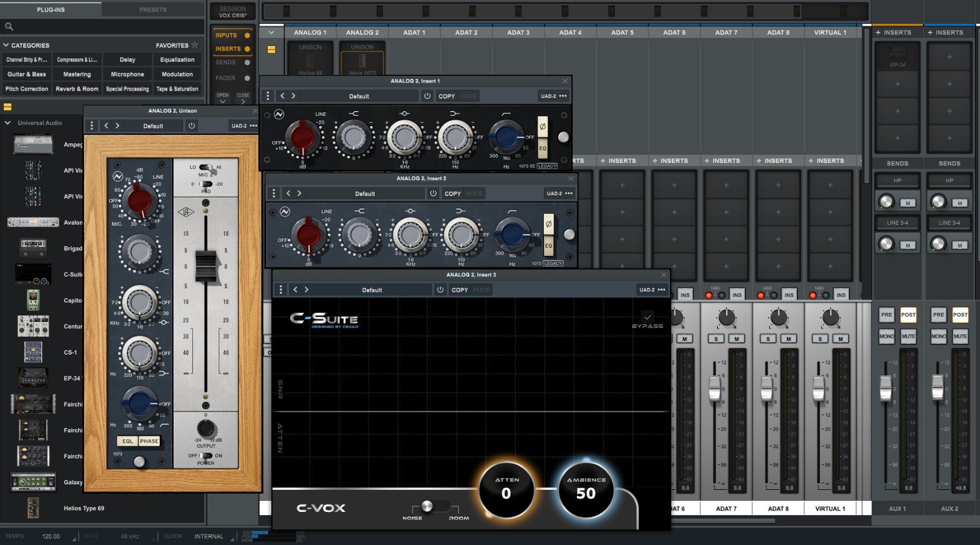The width and height of the screenshot is (980, 545).
Task: Go to next preset in Insert 1 window
Action: pyautogui.click(x=293, y=96)
